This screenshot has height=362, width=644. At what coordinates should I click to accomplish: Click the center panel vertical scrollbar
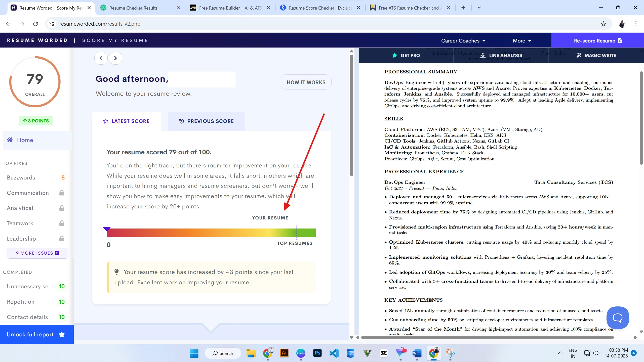tap(351, 116)
